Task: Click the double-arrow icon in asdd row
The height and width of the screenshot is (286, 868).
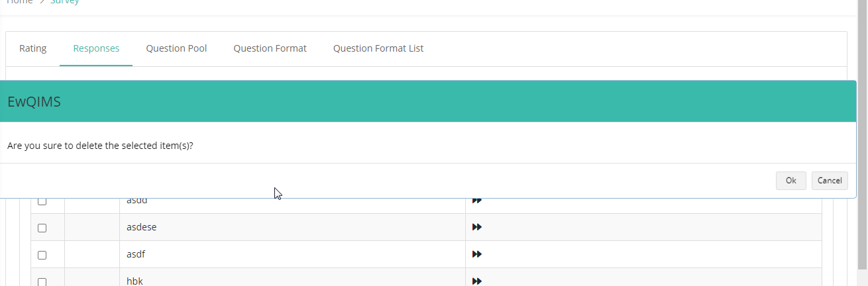Action: coord(476,201)
